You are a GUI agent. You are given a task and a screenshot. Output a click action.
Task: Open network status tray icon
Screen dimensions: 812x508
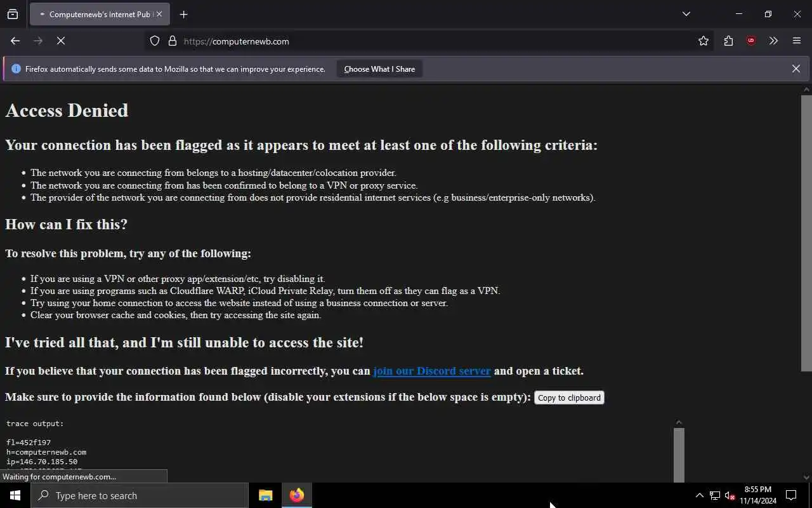click(715, 495)
